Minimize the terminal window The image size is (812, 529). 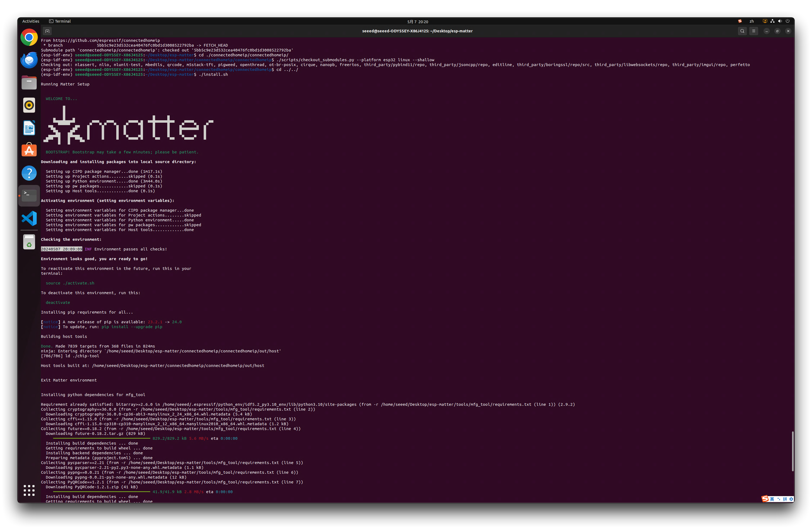tap(767, 31)
